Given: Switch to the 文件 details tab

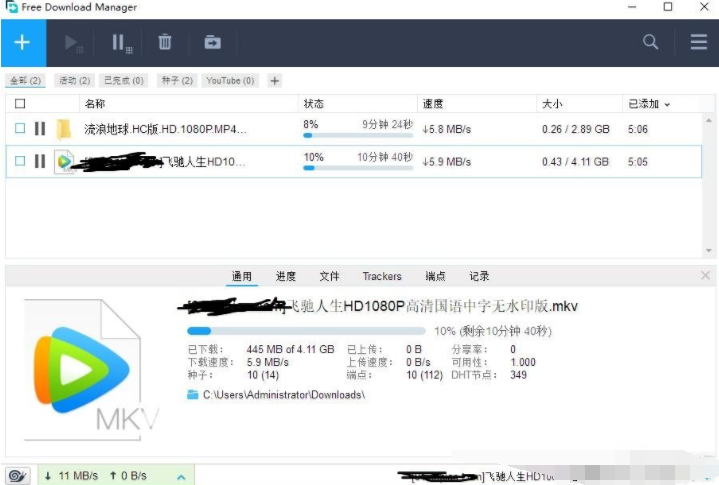Looking at the screenshot, I should click(329, 276).
